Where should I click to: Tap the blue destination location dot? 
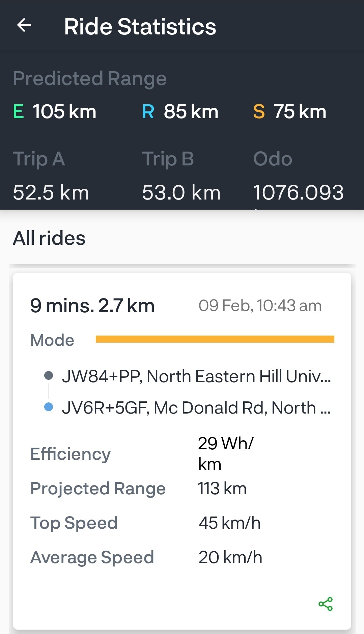coord(49,407)
